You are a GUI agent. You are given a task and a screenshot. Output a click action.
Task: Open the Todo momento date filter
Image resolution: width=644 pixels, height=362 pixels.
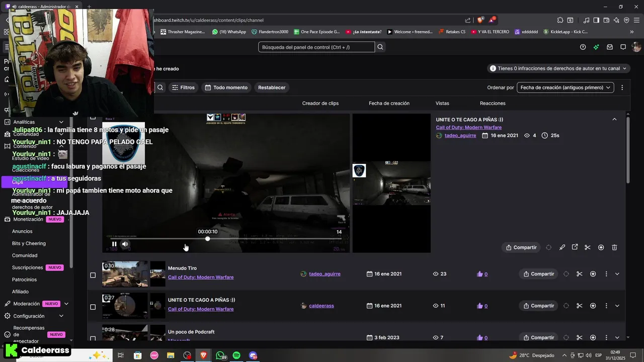coord(226,87)
